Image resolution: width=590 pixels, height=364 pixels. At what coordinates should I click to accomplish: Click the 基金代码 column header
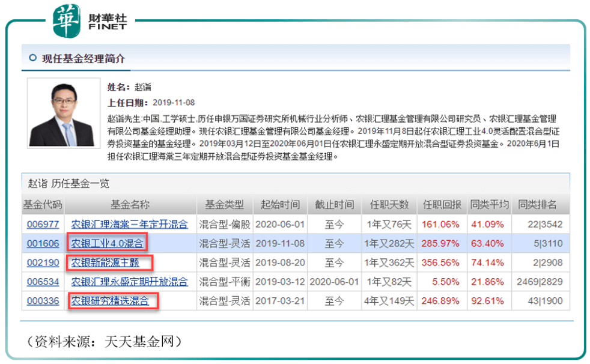click(x=43, y=205)
